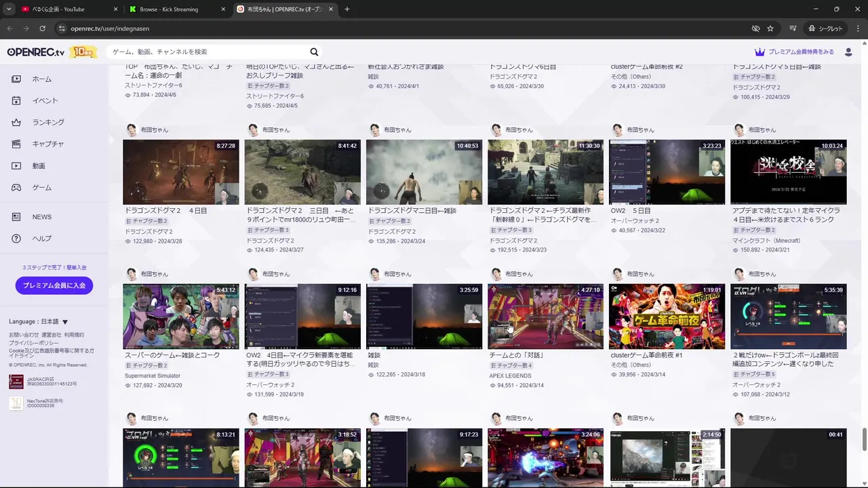The width and height of the screenshot is (868, 488).
Task: Open the browser three-dot menu
Action: point(856,28)
